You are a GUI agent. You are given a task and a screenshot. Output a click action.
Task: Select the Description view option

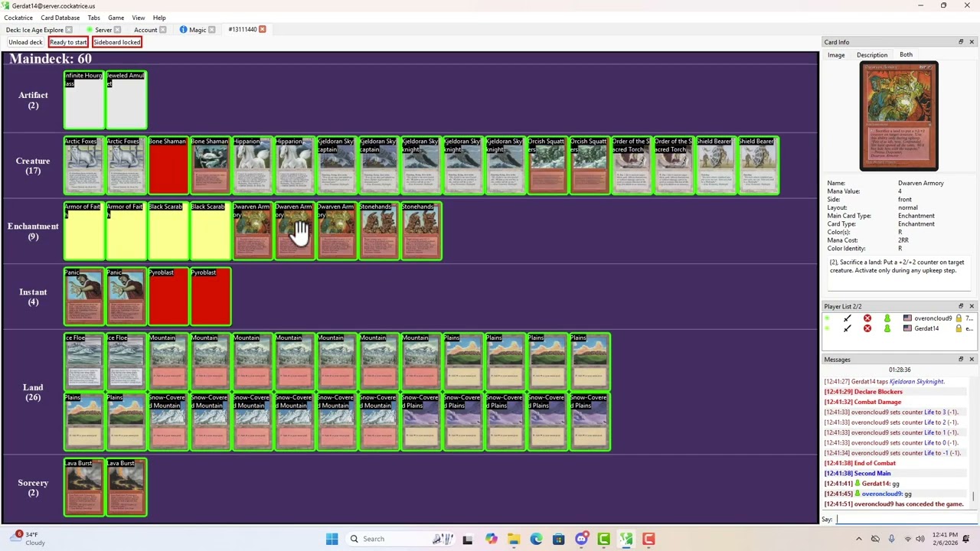(872, 55)
